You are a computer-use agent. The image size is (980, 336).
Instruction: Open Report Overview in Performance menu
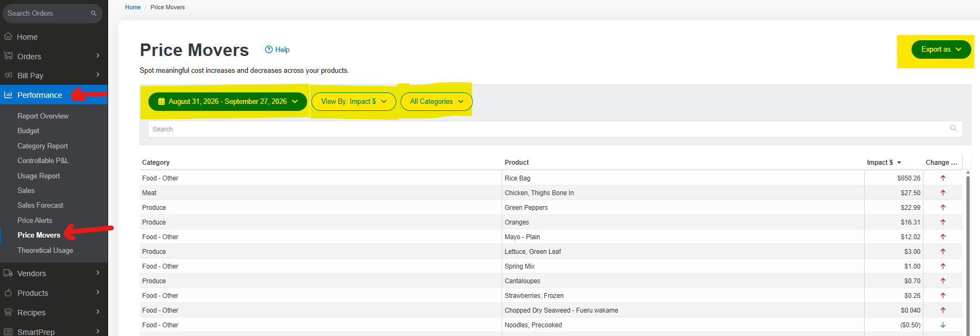click(x=43, y=116)
